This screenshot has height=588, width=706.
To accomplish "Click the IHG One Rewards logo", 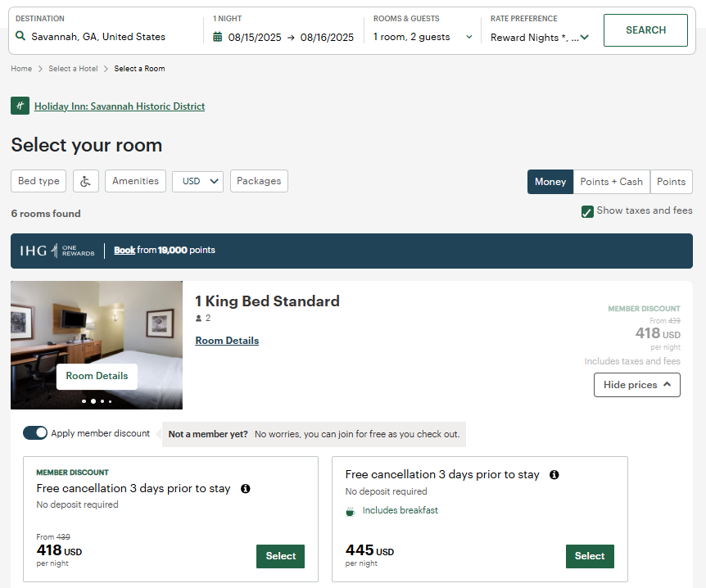I will pyautogui.click(x=57, y=251).
